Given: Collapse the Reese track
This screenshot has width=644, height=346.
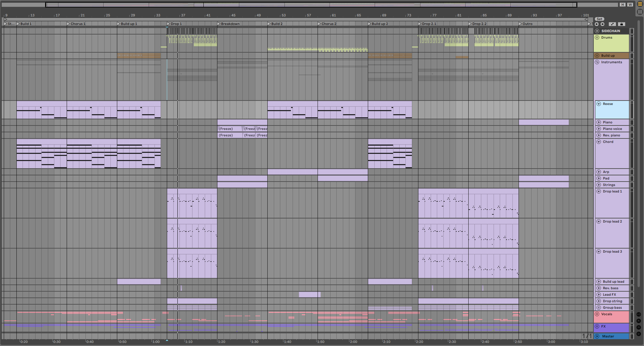Looking at the screenshot, I should pos(599,104).
